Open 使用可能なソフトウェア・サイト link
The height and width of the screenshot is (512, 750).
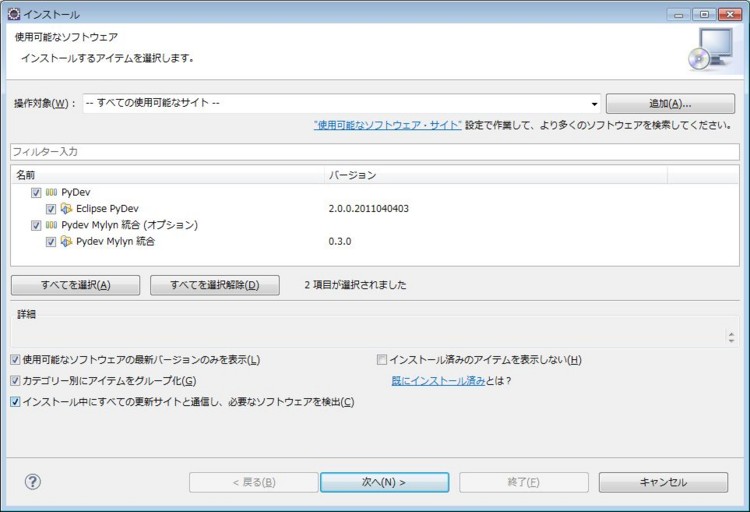(x=387, y=125)
